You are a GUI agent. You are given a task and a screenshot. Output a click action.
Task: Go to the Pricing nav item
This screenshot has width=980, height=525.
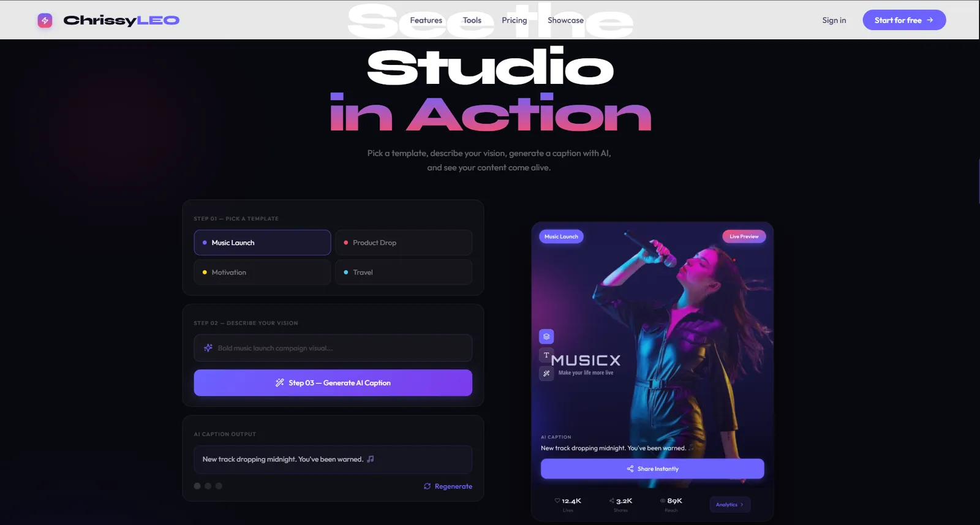pos(514,20)
